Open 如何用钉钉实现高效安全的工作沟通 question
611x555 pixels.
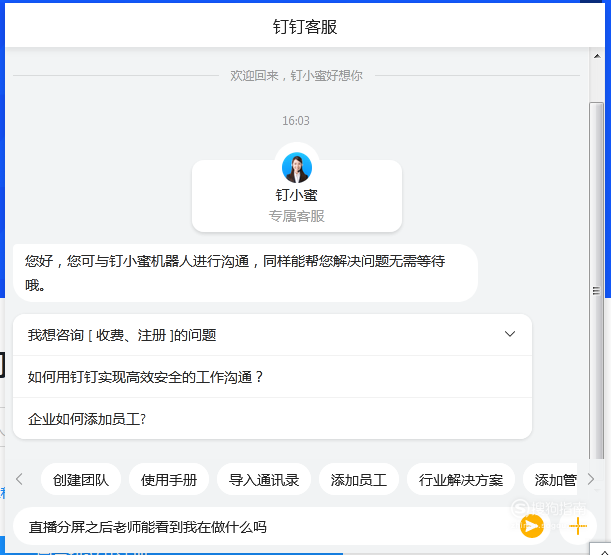(x=272, y=377)
